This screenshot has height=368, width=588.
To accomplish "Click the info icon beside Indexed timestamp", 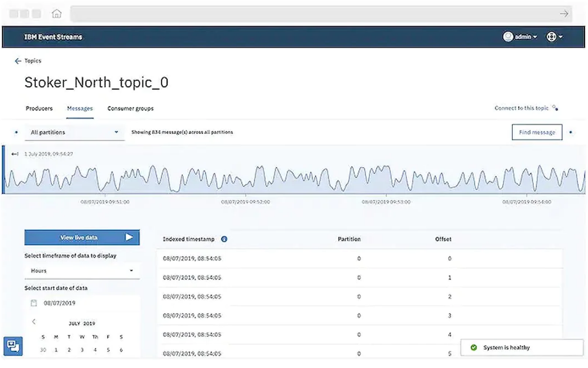I will click(x=224, y=239).
